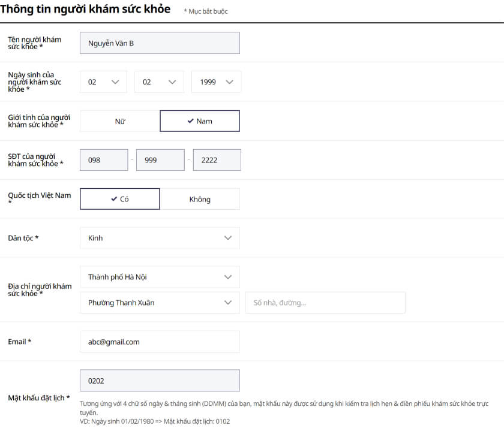Choose Có for Vietnamese nationality

click(x=120, y=199)
